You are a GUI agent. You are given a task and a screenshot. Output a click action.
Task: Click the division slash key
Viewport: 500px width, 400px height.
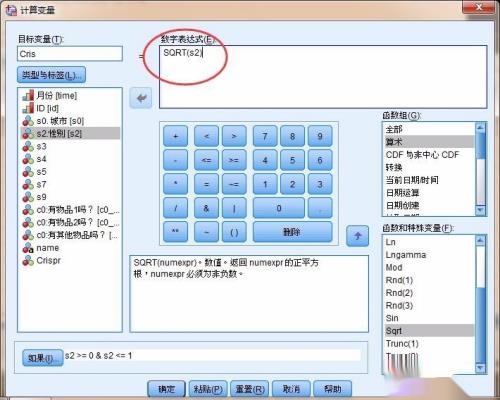[x=175, y=208]
